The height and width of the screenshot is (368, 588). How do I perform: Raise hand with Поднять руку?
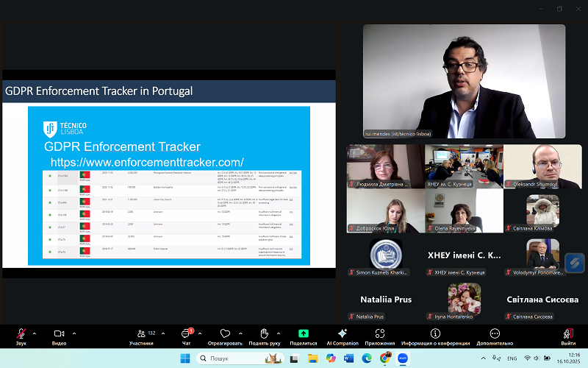click(265, 335)
